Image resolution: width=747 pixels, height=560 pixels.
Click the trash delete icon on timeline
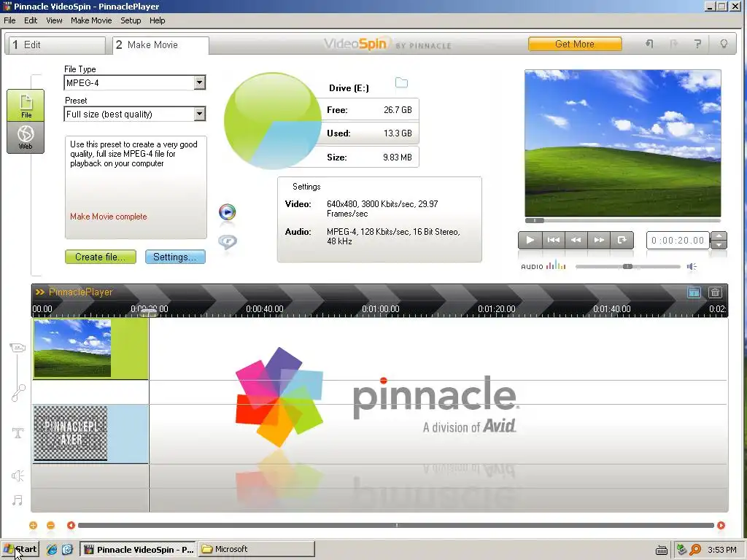click(715, 292)
